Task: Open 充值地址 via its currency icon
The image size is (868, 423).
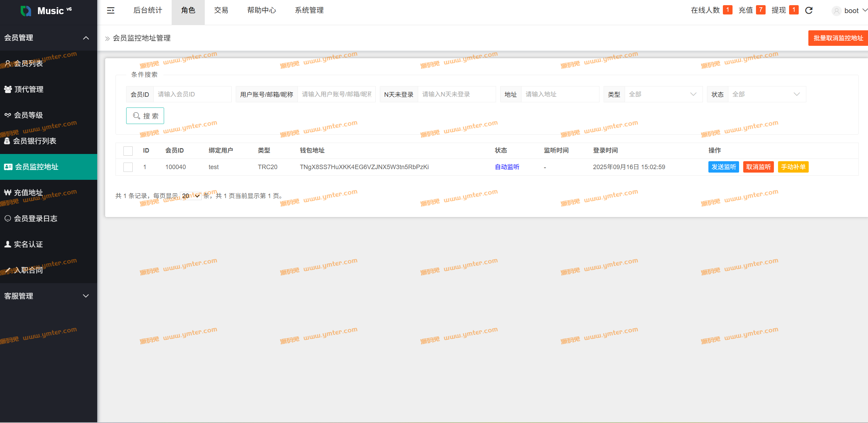Action: 8,193
